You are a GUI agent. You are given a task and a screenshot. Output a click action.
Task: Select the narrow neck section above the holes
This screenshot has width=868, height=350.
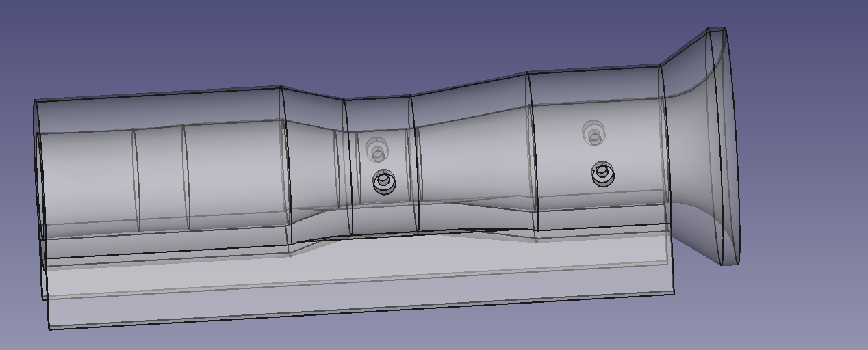pyautogui.click(x=376, y=113)
